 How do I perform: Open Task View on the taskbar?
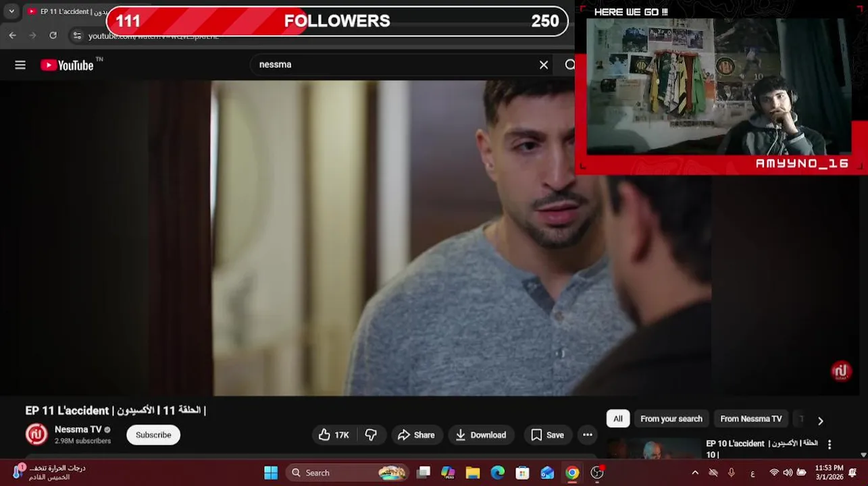pos(424,473)
